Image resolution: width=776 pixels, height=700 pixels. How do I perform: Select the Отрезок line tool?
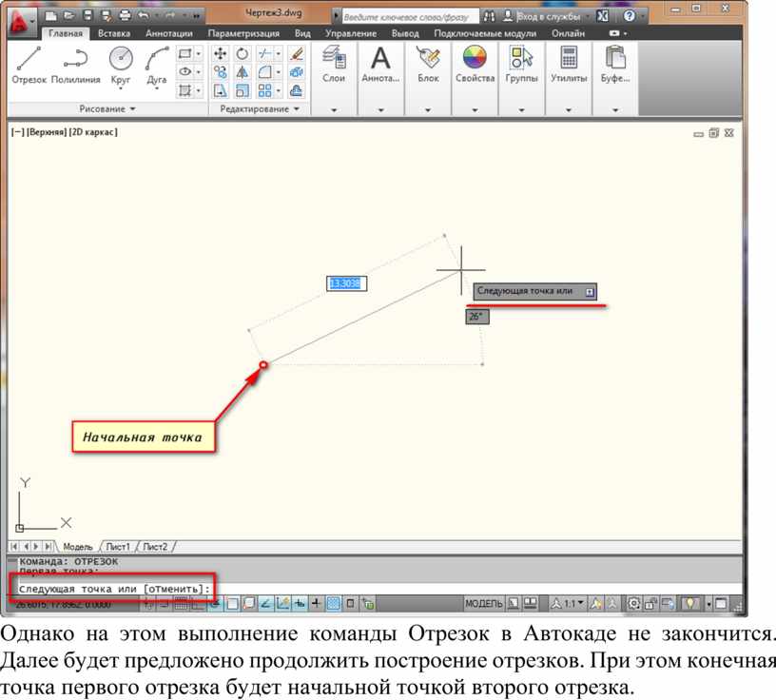coord(29,66)
